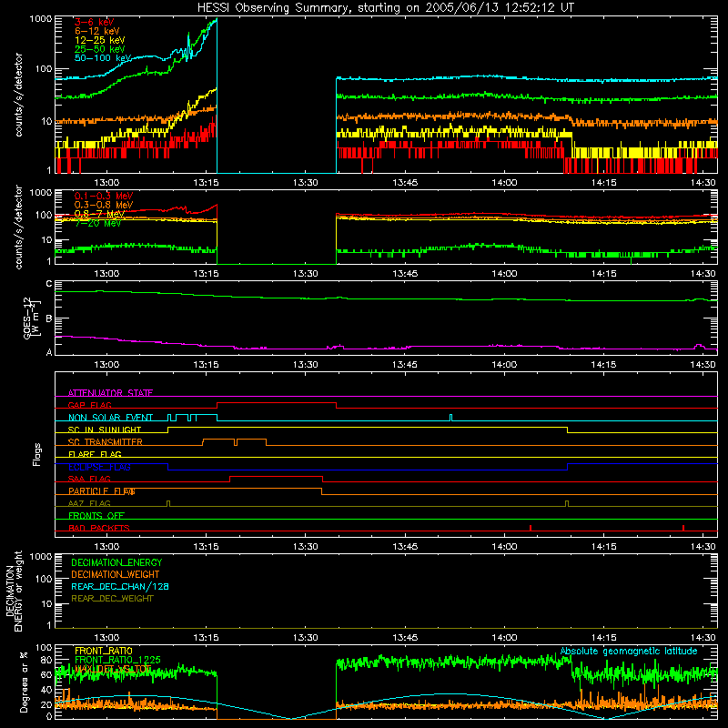Select the 3-6 keV legend label

pyautogui.click(x=95, y=22)
